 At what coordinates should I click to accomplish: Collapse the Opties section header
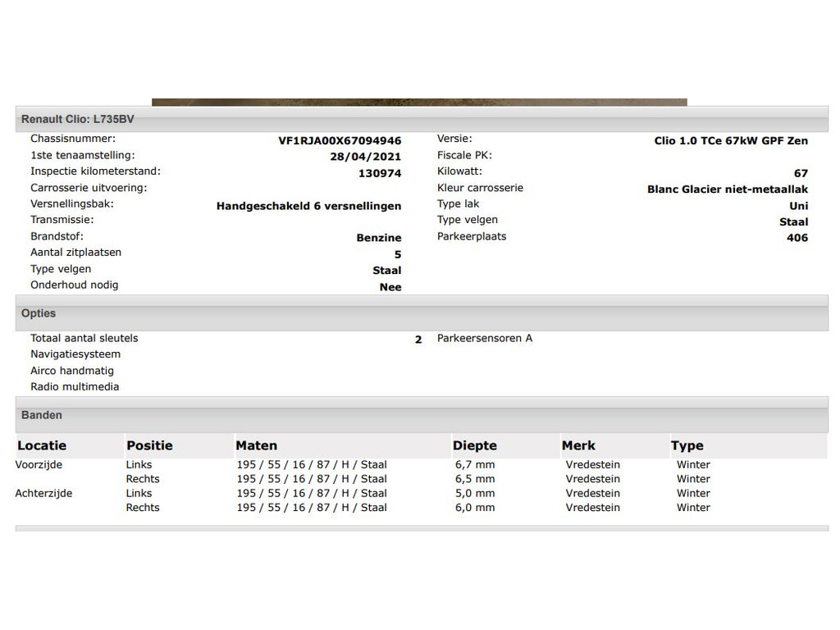(39, 313)
